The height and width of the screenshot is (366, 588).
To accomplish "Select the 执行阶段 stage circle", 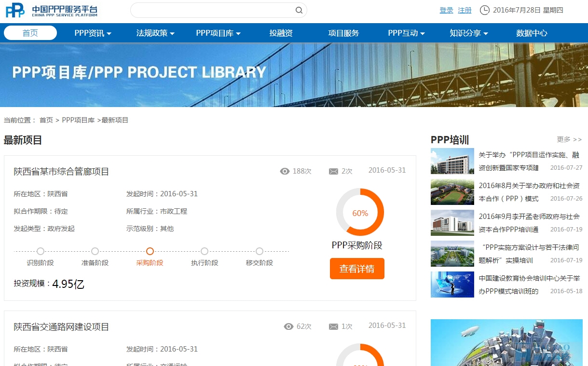I will point(205,251).
